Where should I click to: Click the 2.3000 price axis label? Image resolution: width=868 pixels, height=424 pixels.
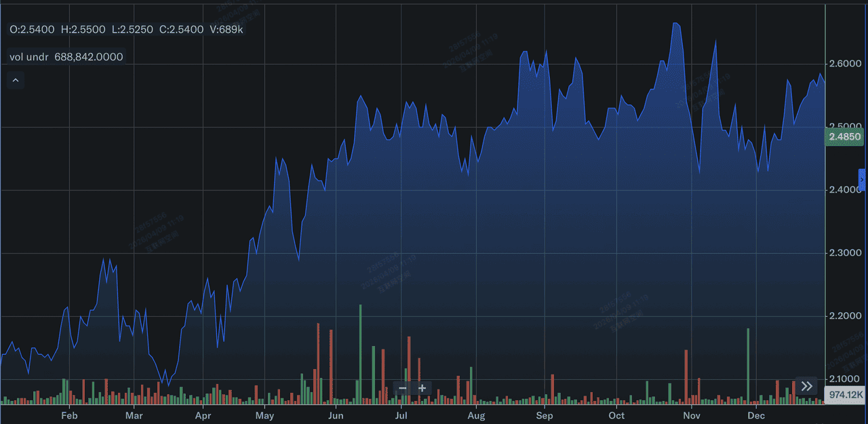pos(844,253)
